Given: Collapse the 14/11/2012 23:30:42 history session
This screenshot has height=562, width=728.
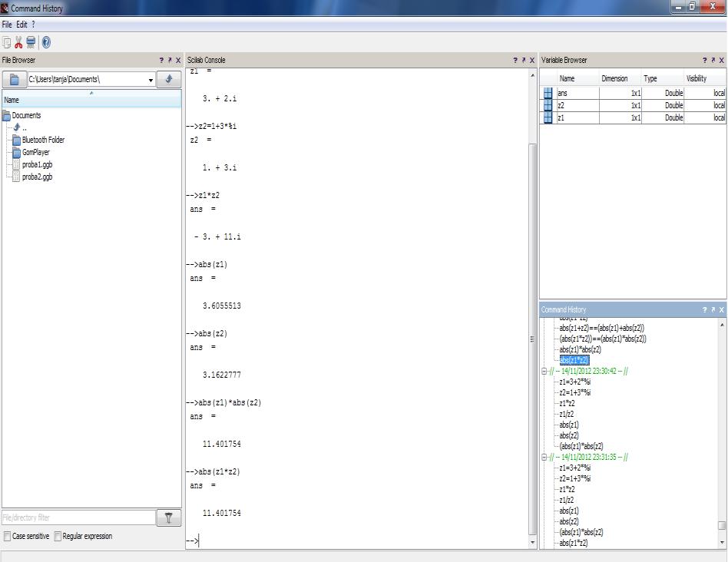Looking at the screenshot, I should coord(544,372).
